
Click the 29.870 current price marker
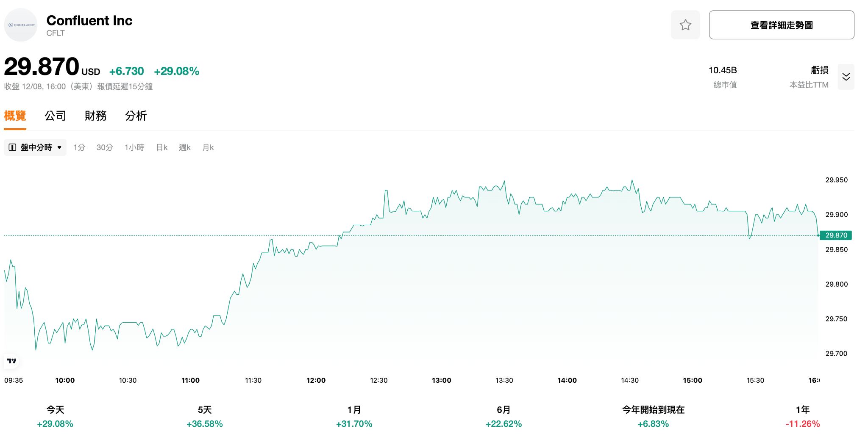pos(836,235)
